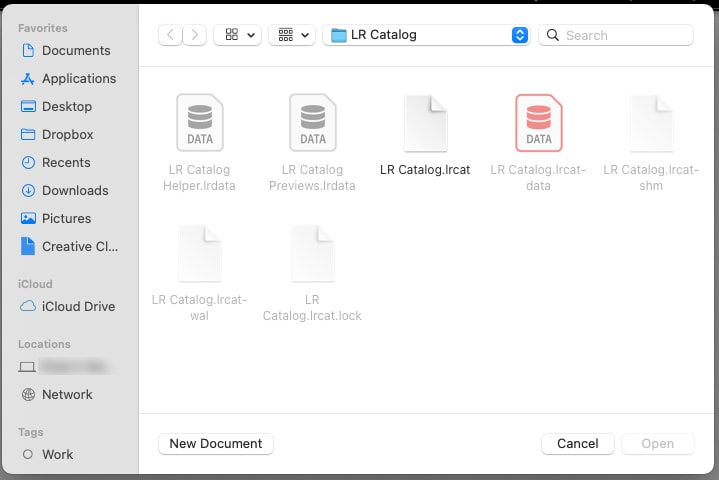The height and width of the screenshot is (480, 719).
Task: Select LR Catalog.lrcat-wal file icon
Action: (x=200, y=253)
